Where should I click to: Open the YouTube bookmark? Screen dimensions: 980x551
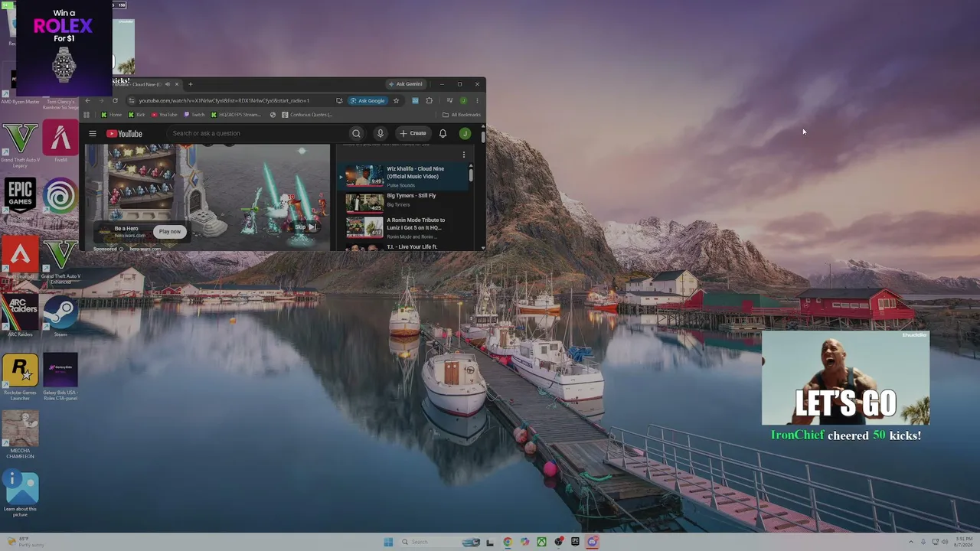[164, 115]
